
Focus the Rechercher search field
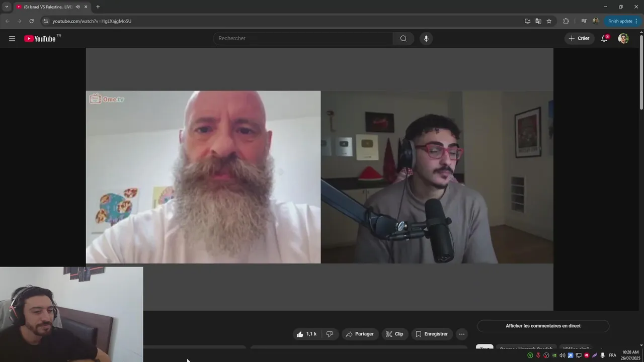(x=303, y=38)
